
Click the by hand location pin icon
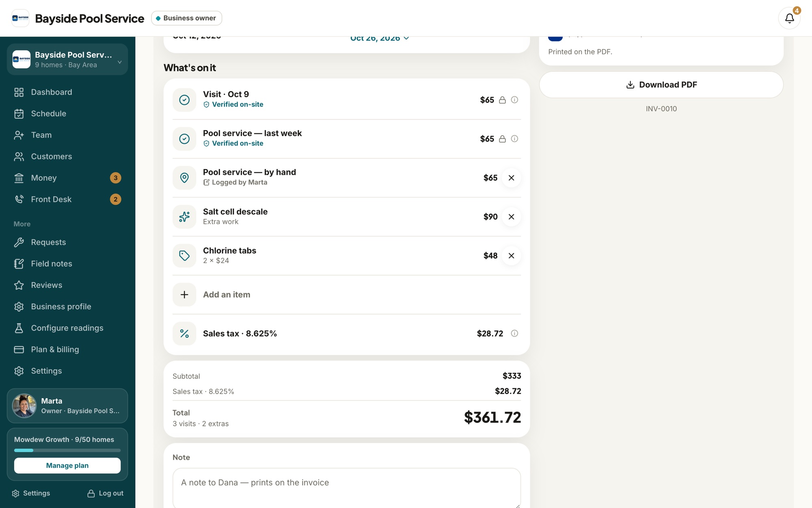pyautogui.click(x=184, y=178)
